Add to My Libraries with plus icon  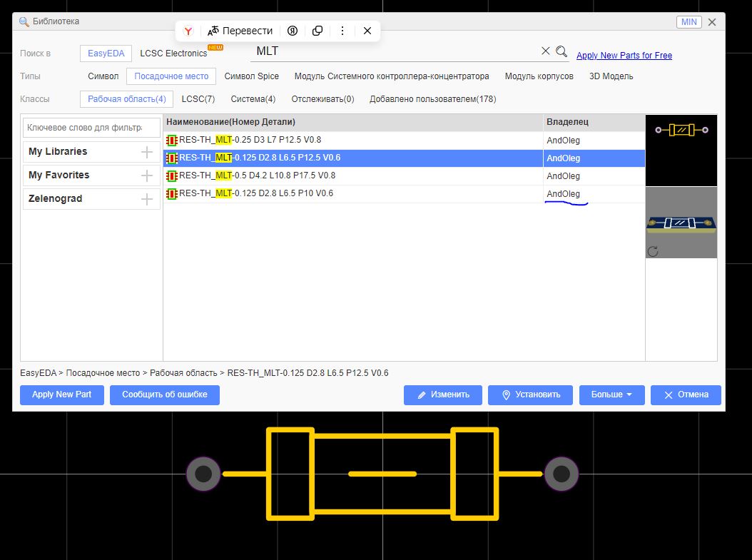[x=147, y=152]
